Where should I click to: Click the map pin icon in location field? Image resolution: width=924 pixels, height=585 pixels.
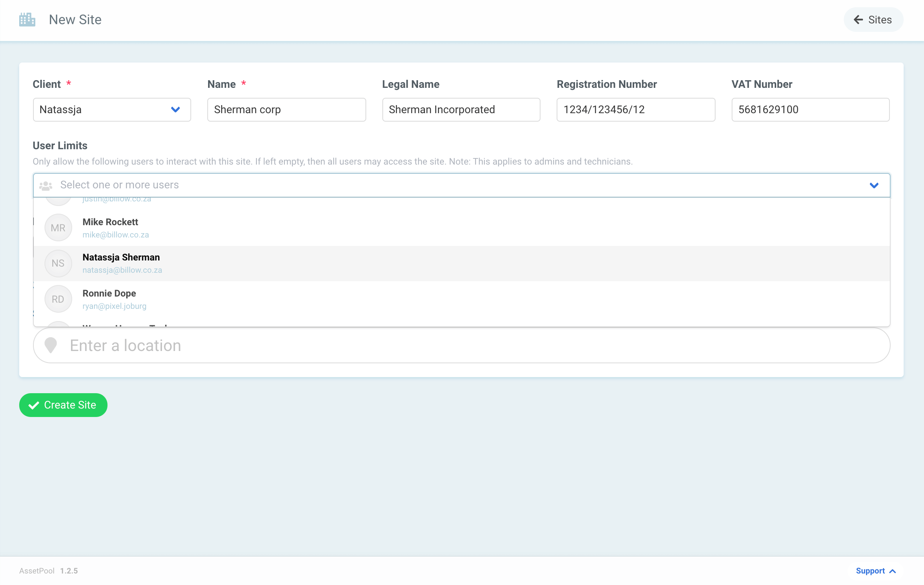click(x=51, y=345)
